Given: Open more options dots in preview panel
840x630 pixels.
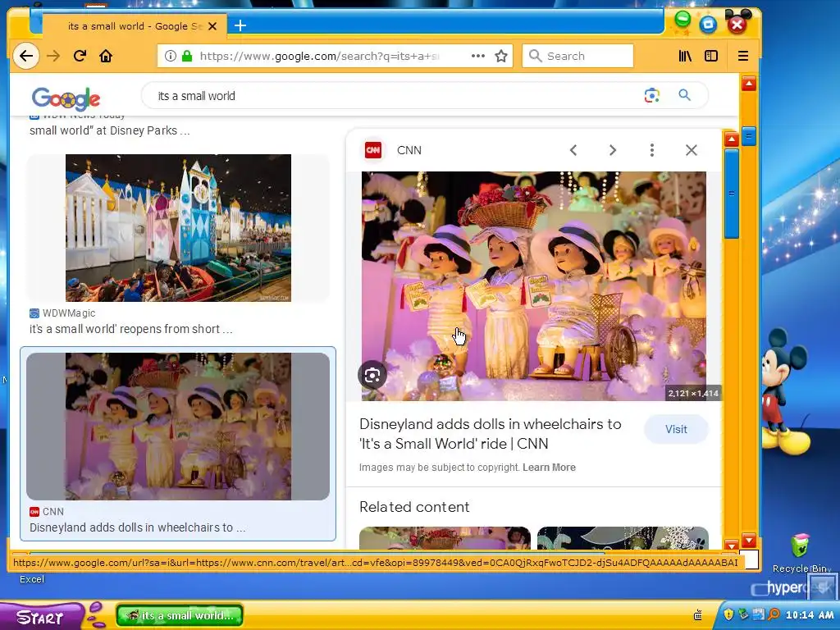Looking at the screenshot, I should click(652, 150).
